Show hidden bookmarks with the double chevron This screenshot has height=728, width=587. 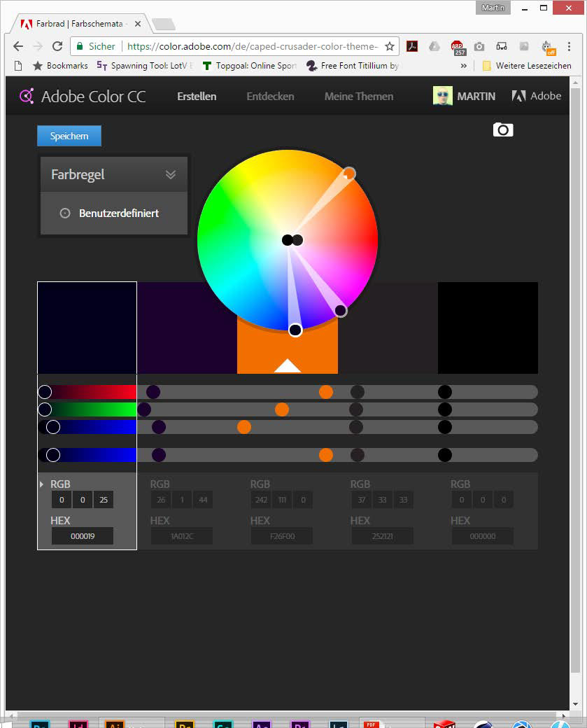pos(463,66)
